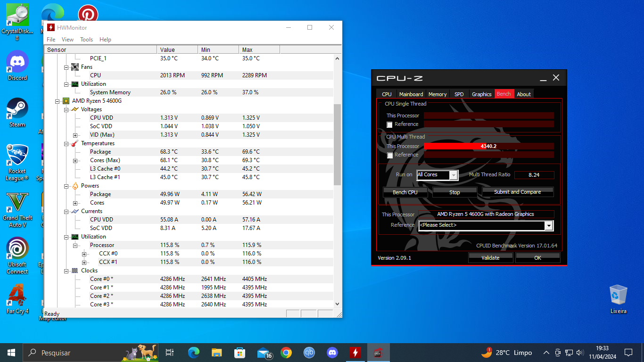
Task: Expand the Cores (Max) temperature row
Action: (x=75, y=160)
